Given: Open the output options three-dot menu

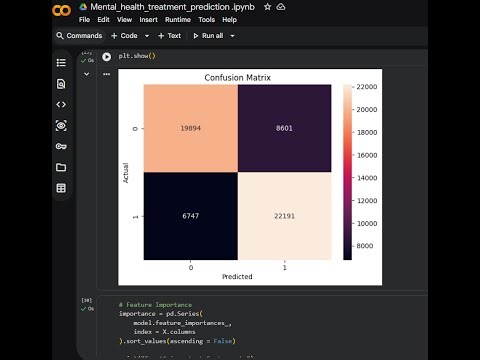Looking at the screenshot, I should 106,74.
